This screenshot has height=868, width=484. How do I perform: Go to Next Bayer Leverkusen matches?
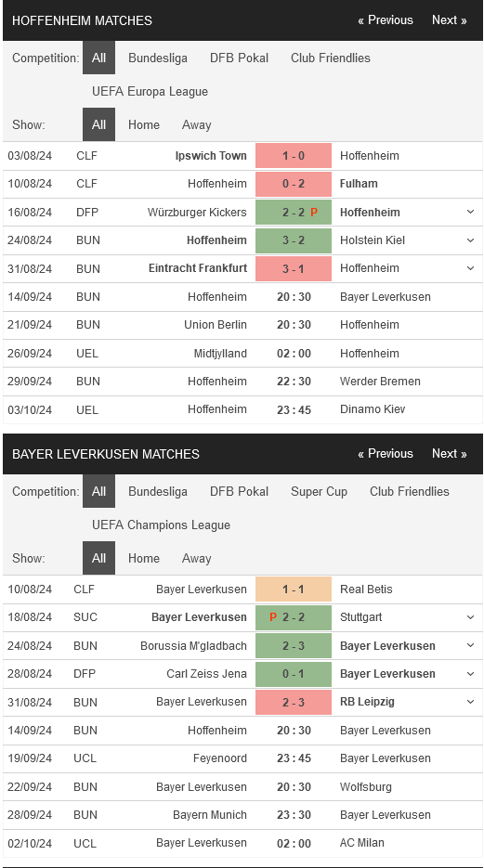[449, 454]
